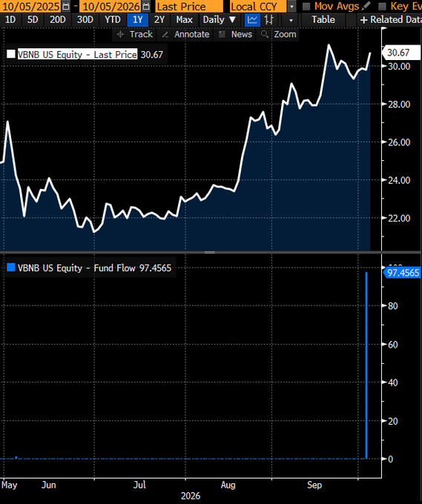Select the candlestick bar chart icon
Image resolution: width=422 pixels, height=504 pixels.
click(269, 20)
